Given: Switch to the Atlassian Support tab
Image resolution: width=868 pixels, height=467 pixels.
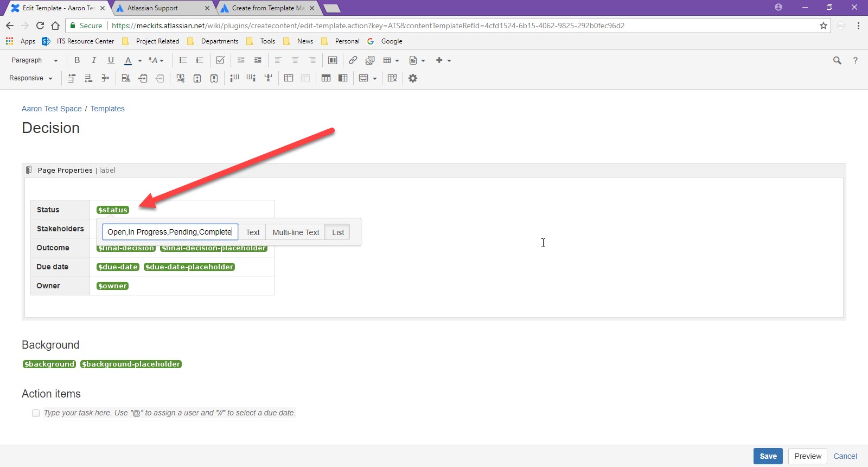Looking at the screenshot, I should coord(162,8).
